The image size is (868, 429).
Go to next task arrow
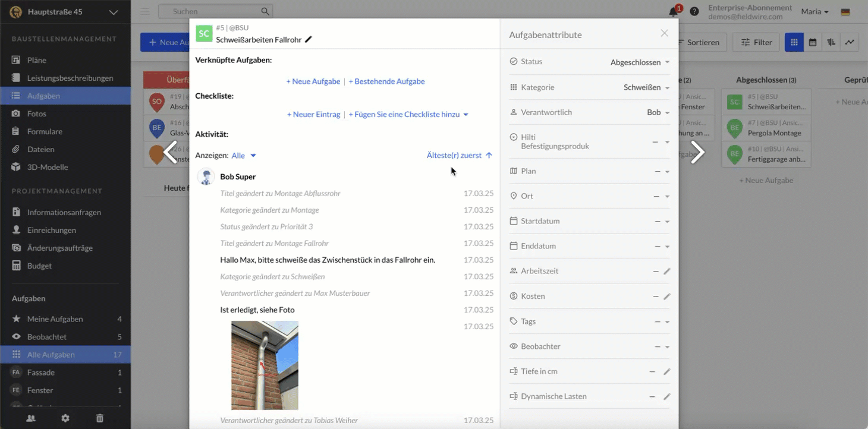[x=697, y=153]
